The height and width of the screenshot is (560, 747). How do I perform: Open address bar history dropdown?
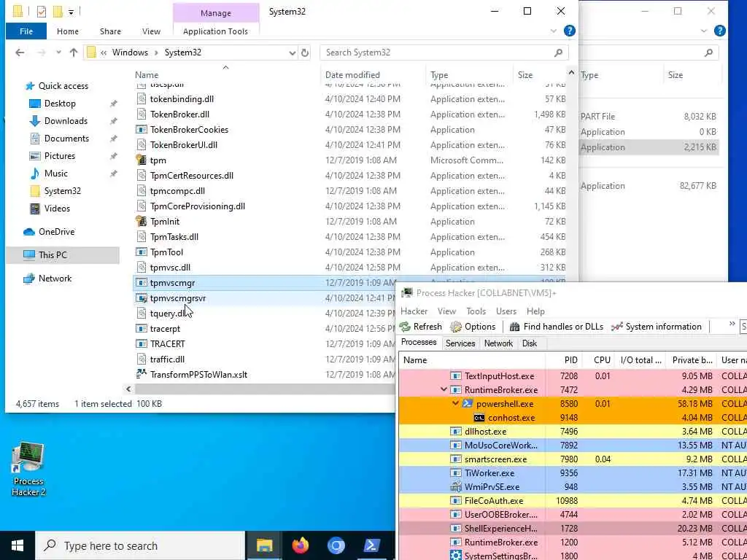[x=293, y=52]
